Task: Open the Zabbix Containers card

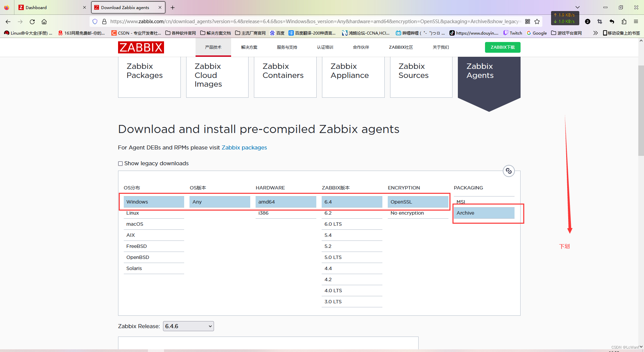Action: 285,77
